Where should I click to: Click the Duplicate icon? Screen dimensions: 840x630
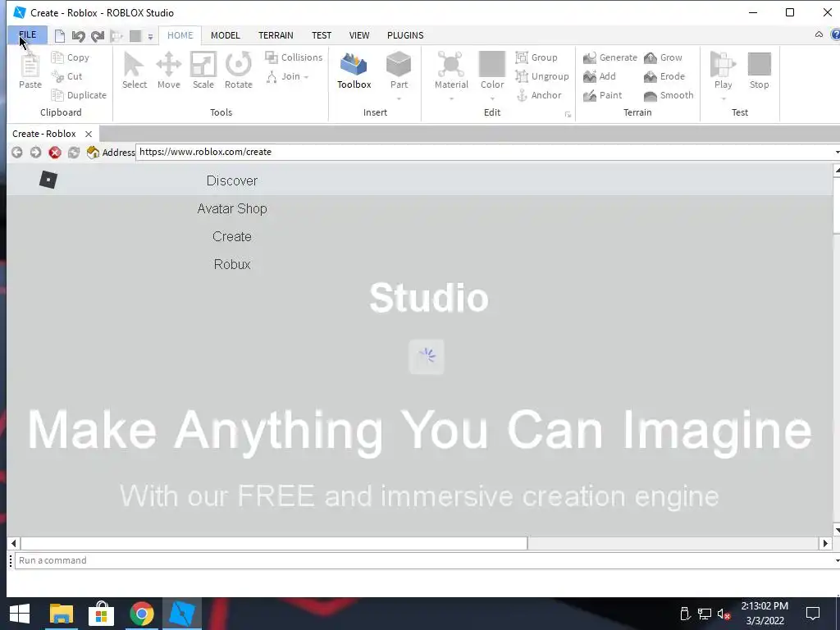57,95
